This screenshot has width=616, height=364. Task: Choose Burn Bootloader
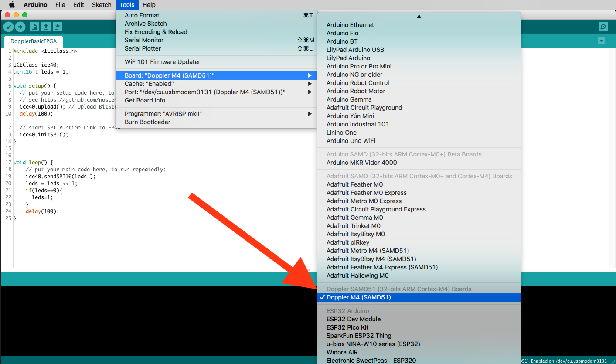[216, 122]
